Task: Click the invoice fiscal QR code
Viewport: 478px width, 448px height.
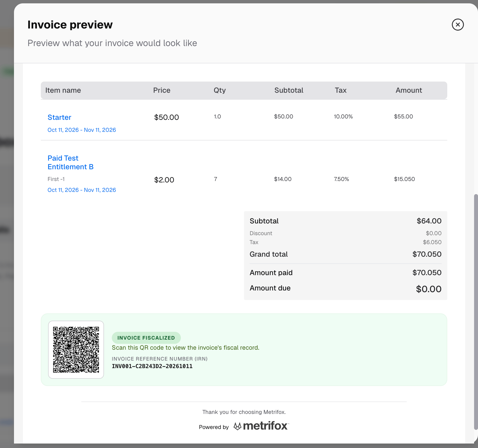Action: (x=76, y=350)
